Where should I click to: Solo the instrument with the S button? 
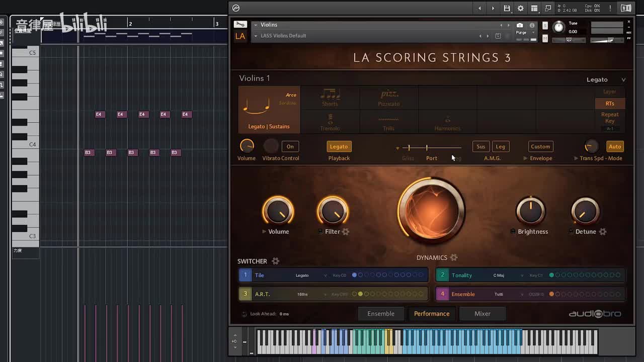pyautogui.click(x=545, y=26)
